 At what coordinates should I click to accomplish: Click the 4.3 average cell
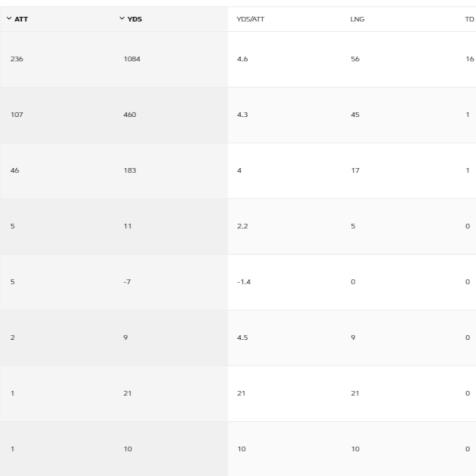[242, 115]
